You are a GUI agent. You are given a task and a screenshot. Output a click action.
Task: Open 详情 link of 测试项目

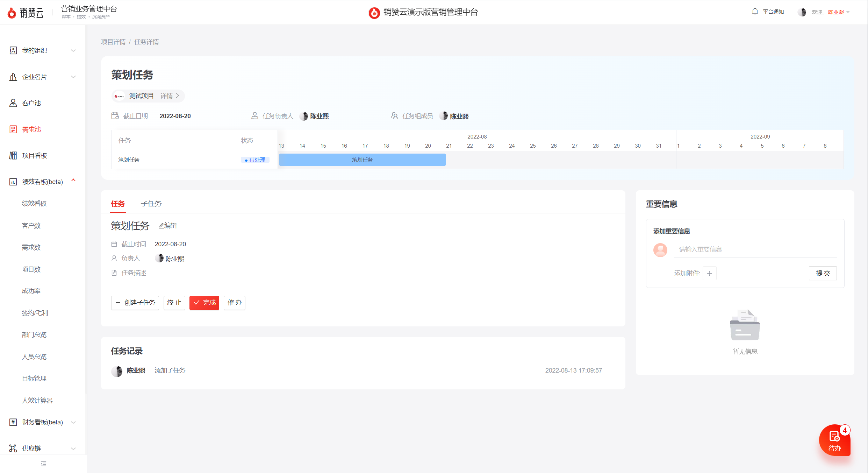(170, 96)
